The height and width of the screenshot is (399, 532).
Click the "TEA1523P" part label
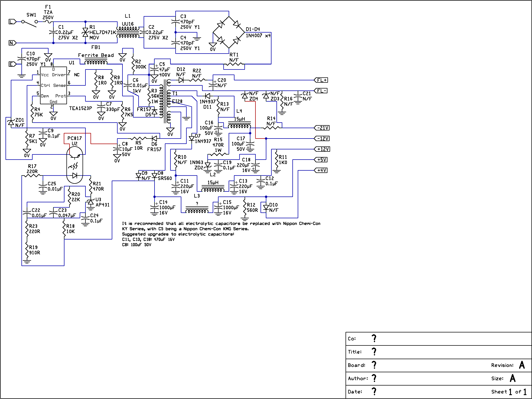point(81,108)
